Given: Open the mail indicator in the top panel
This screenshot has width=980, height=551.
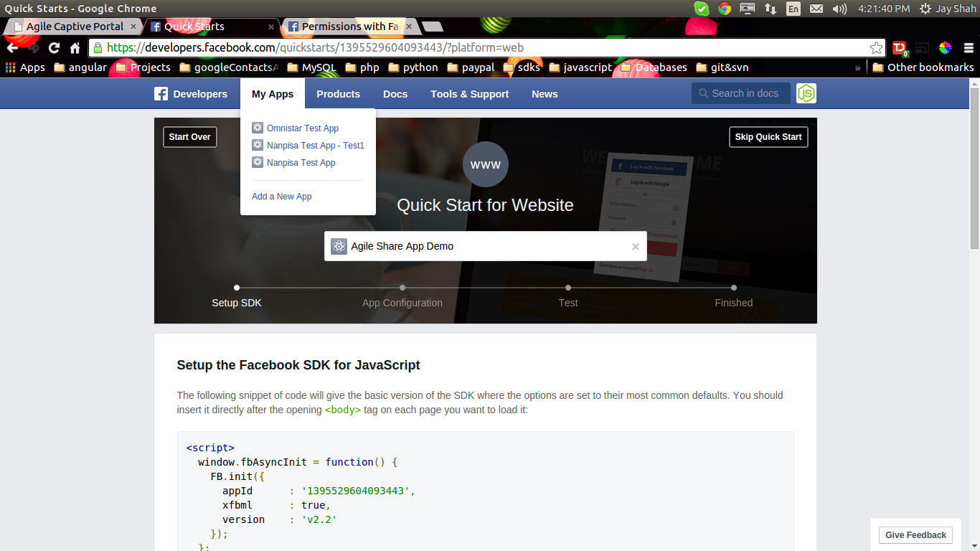Looking at the screenshot, I should [816, 9].
